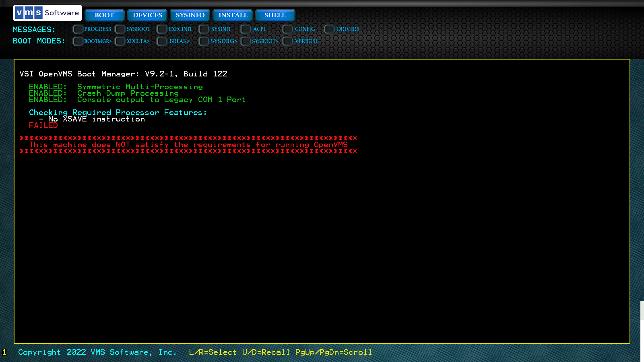Toggle XDELTA> boot mode checkbox
The image size is (644, 362).
pos(120,41)
